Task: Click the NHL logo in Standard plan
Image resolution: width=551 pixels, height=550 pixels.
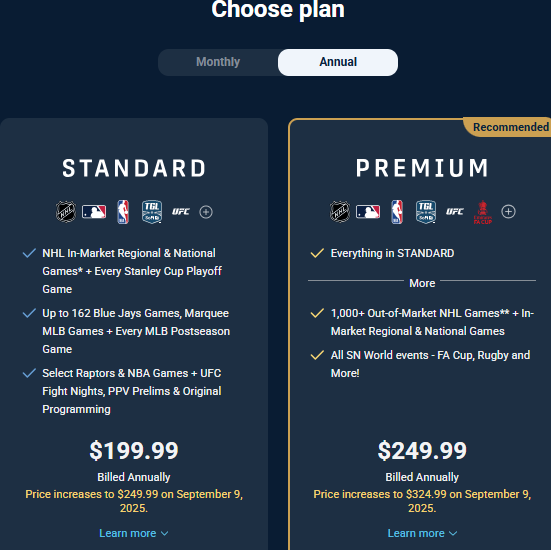Action: point(66,212)
